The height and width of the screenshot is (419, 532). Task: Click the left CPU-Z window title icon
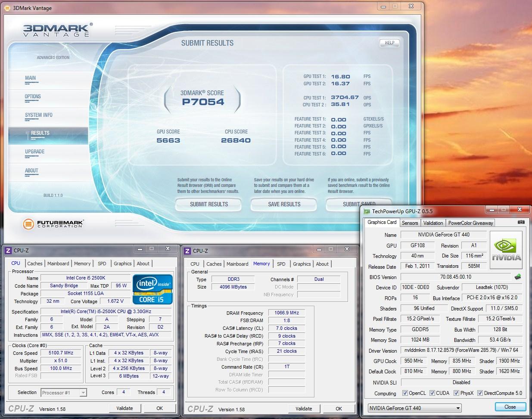pyautogui.click(x=8, y=250)
